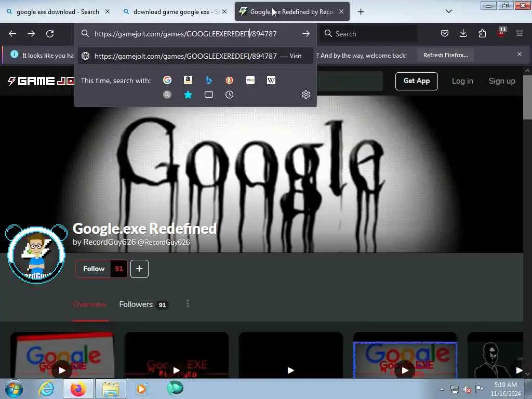Search this time with DuckDuckGo
The width and height of the screenshot is (532, 399).
point(229,80)
